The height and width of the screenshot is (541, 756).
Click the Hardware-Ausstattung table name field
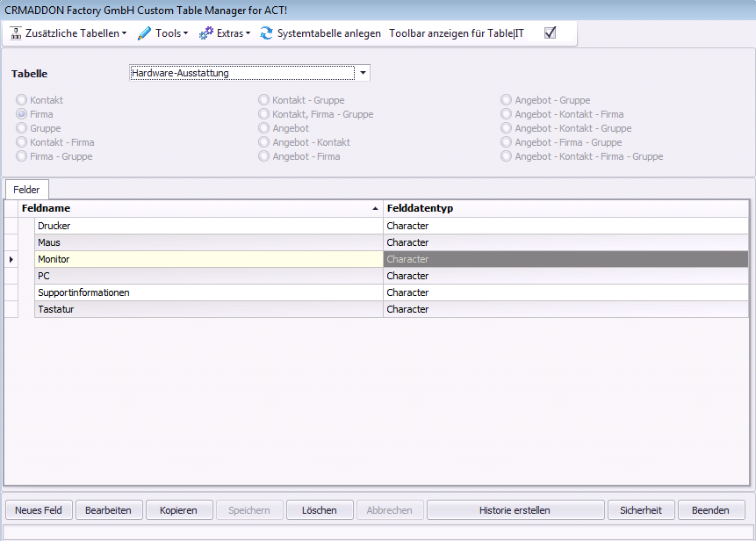pos(242,73)
